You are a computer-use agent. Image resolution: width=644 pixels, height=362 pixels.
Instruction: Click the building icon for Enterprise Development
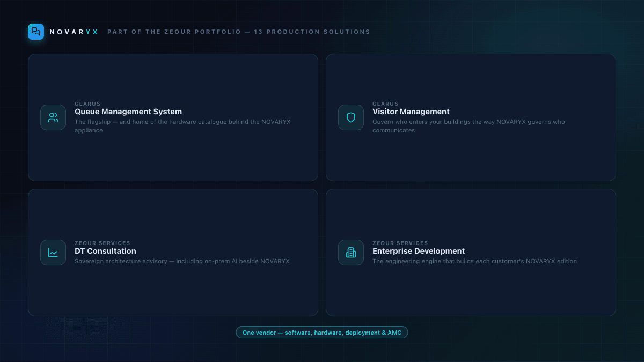(351, 253)
